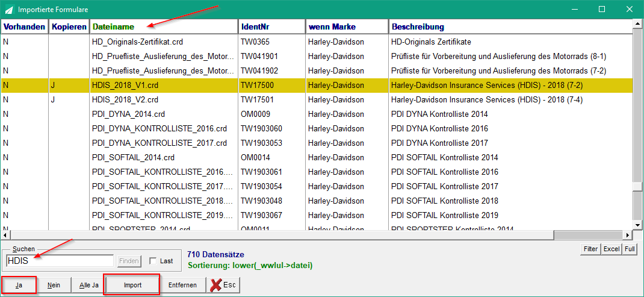The image size is (644, 297).
Task: Click IdentNr cell OM0009
Action: point(255,114)
